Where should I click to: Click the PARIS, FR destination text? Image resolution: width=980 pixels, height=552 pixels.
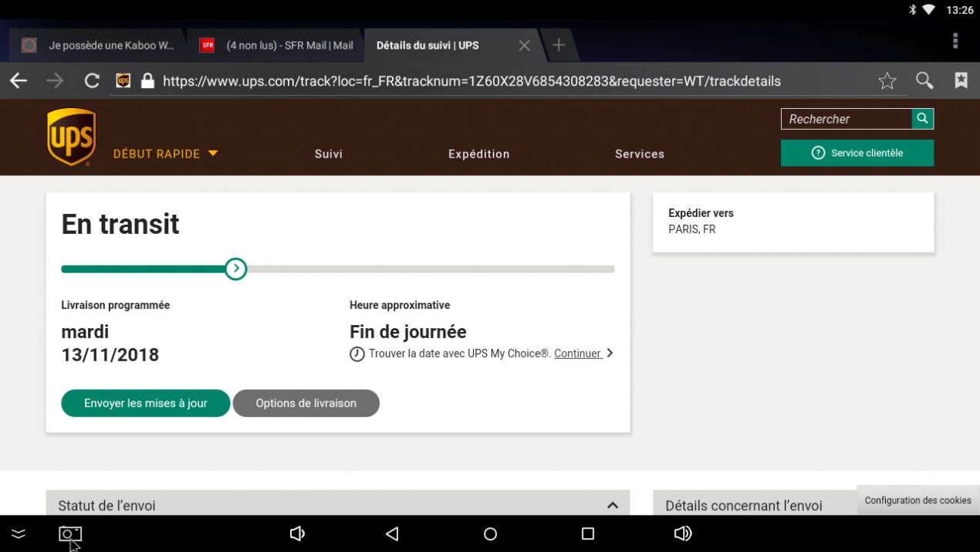pos(692,229)
